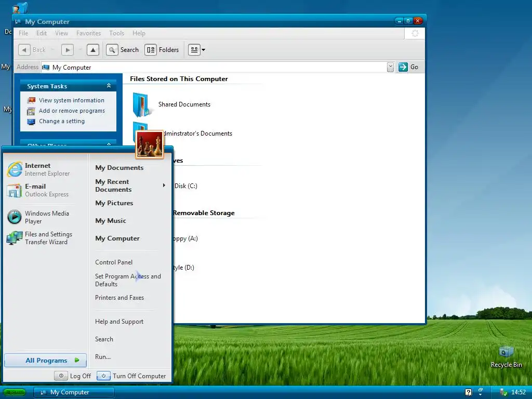Expand All Programs list

click(46, 361)
